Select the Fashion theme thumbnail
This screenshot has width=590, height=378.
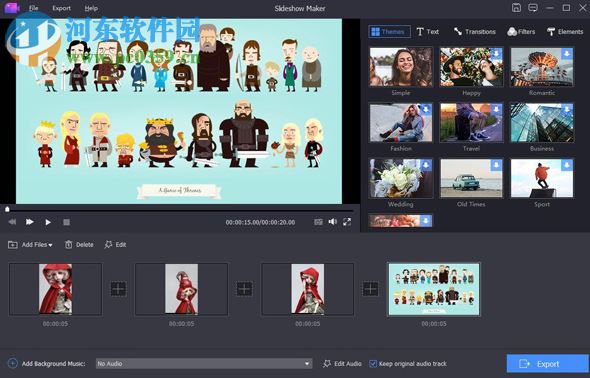click(x=401, y=123)
